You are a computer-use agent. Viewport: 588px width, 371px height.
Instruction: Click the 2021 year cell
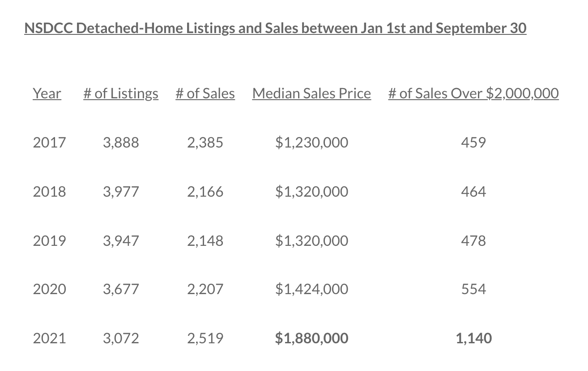(x=49, y=338)
